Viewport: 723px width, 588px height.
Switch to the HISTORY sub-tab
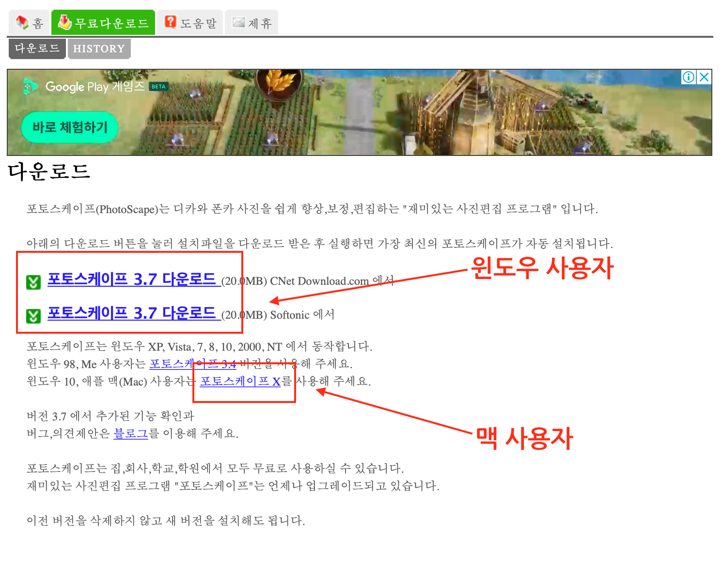coord(99,49)
